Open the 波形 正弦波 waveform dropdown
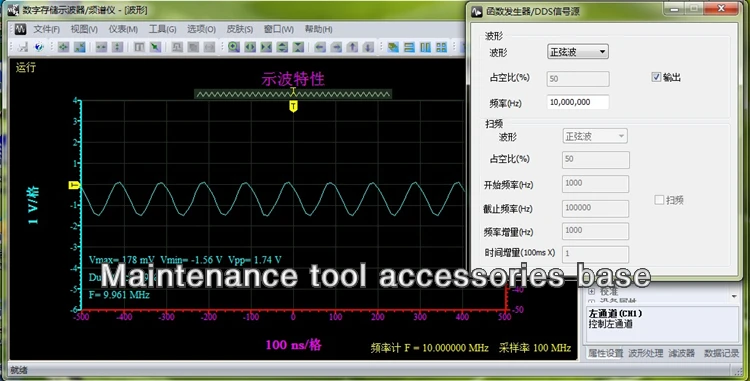 (x=578, y=52)
